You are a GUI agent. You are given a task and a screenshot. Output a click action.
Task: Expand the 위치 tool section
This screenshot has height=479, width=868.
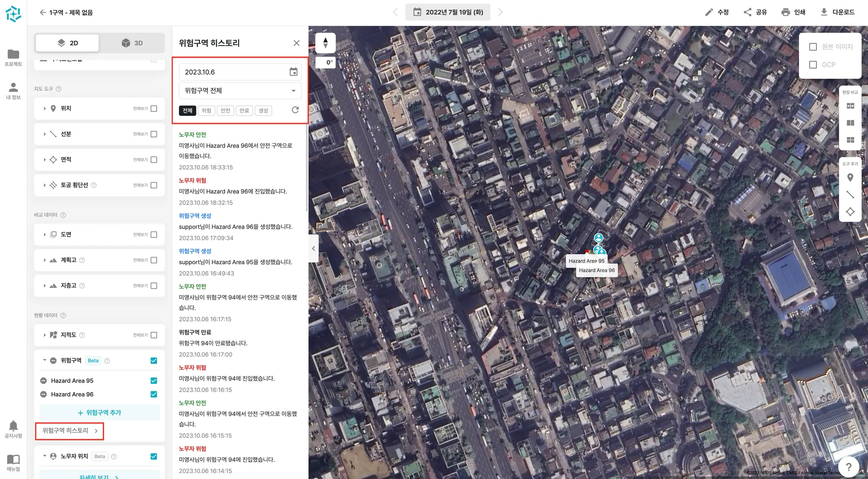pyautogui.click(x=45, y=108)
